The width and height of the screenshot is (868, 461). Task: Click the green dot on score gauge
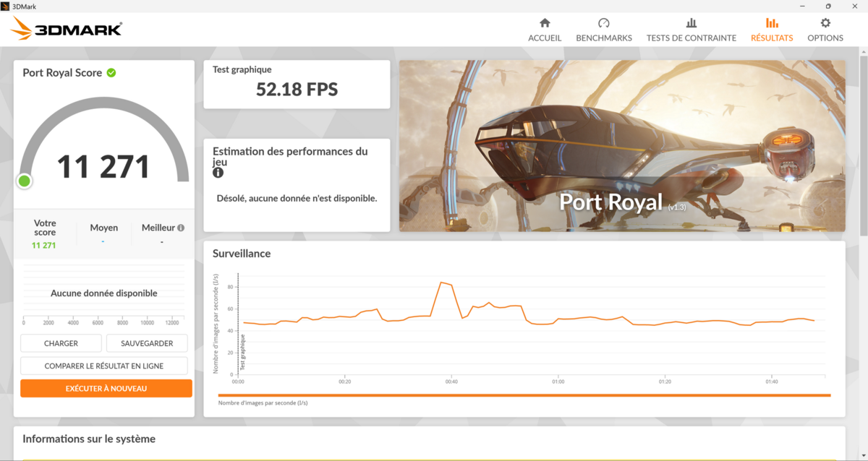pos(25,181)
